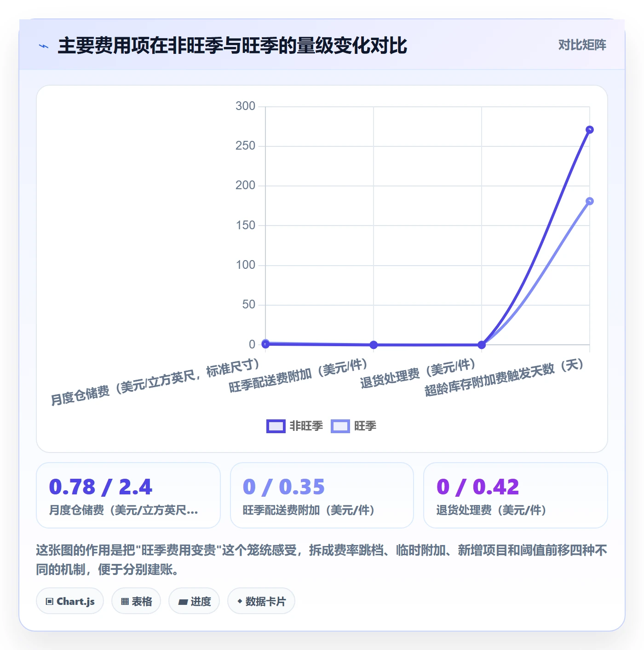Image resolution: width=644 pixels, height=650 pixels.
Task: Click the 250 y-axis tick label
Action: [245, 146]
